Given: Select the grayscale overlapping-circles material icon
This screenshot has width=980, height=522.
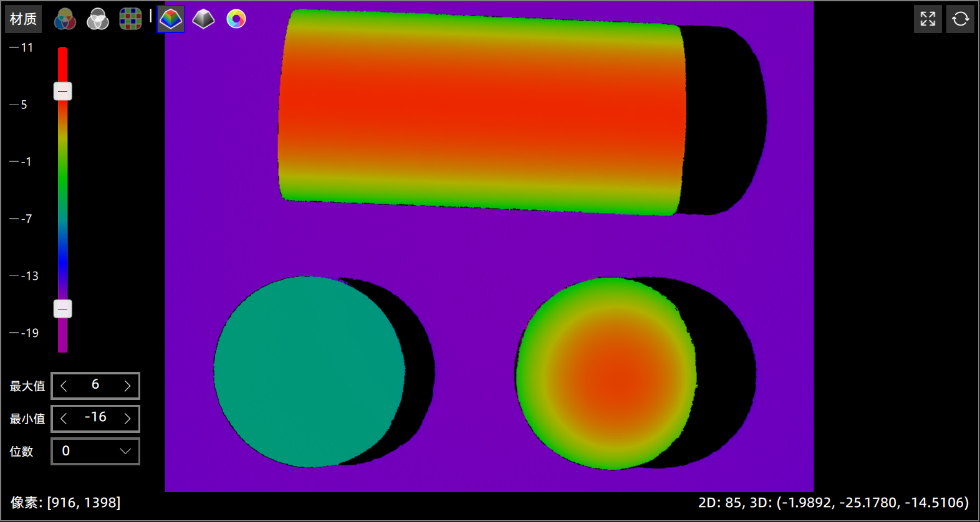Looking at the screenshot, I should click(97, 19).
